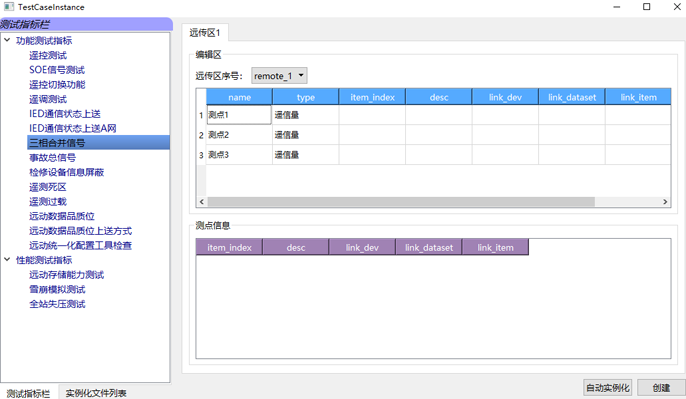Select 遥控测试 in the tree
This screenshot has width=686, height=399.
coord(48,55)
